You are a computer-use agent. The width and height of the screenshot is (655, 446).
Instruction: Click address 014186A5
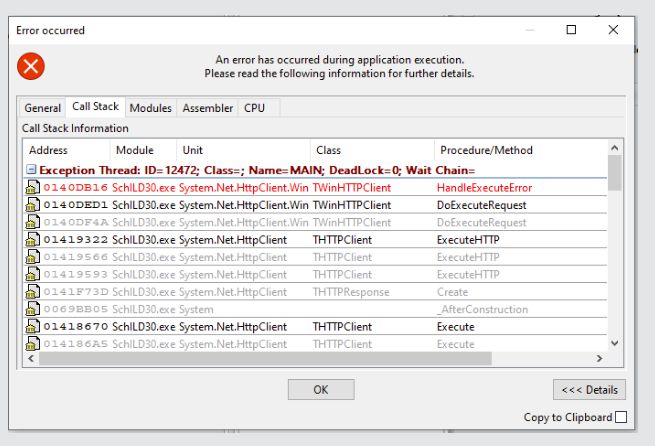(x=76, y=344)
